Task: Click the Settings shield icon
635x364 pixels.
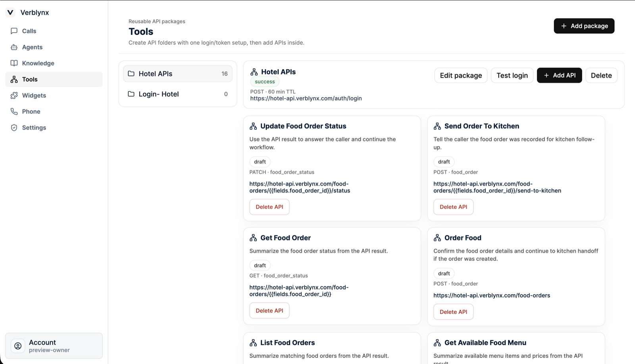Action: pos(14,128)
